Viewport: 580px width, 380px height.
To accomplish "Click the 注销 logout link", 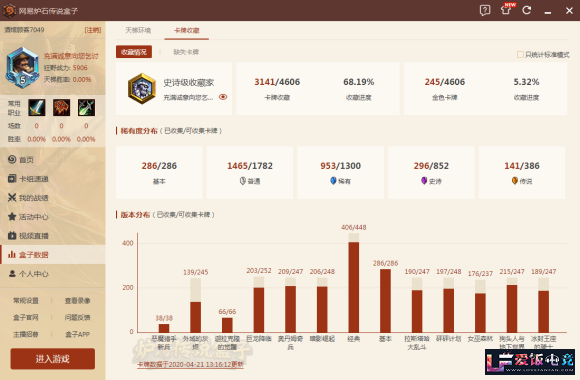I will (x=92, y=30).
